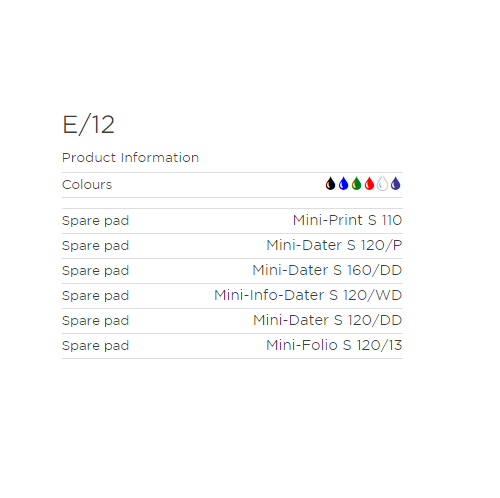The image size is (500, 498).
Task: Click Spare pad label beside Mini-Info-Dater S 120/WD
Action: click(95, 296)
